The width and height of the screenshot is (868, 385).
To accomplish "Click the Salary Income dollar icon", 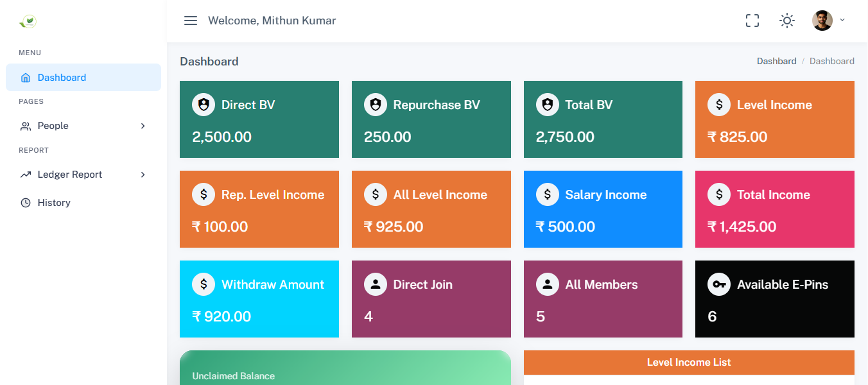I will [548, 194].
